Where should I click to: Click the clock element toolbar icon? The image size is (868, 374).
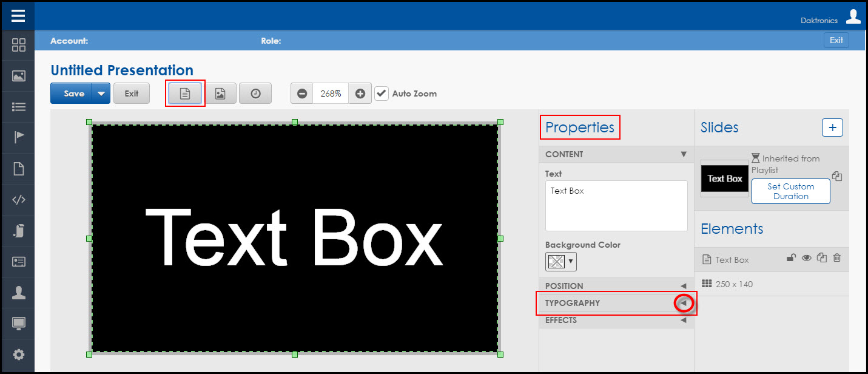click(255, 93)
